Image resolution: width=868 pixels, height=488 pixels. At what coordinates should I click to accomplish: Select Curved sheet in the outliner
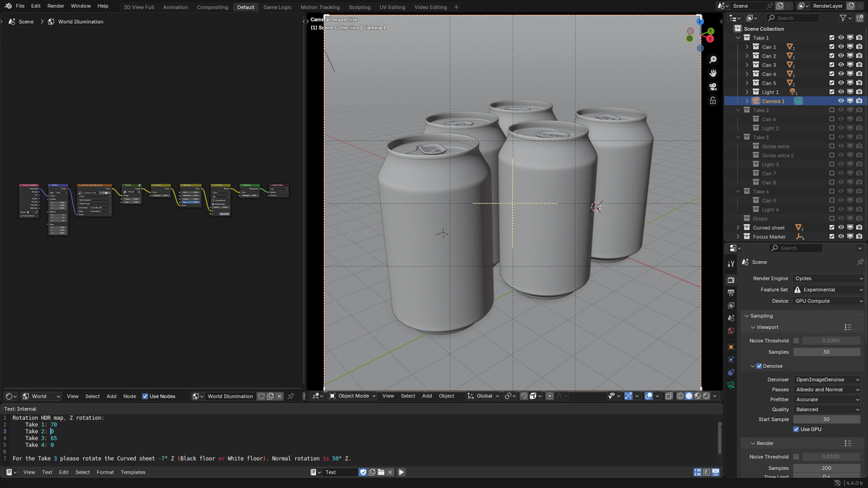pyautogui.click(x=768, y=228)
